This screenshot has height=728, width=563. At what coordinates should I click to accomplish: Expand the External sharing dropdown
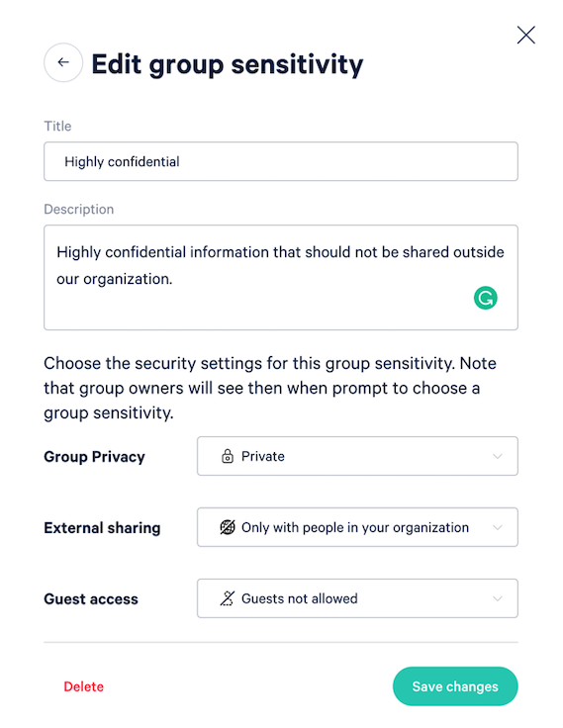pos(357,527)
